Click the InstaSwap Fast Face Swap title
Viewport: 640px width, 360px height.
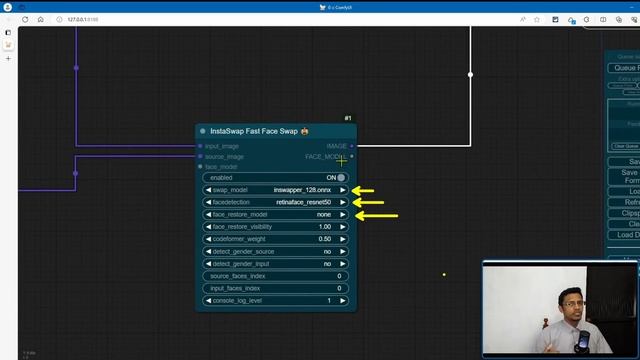coord(253,131)
